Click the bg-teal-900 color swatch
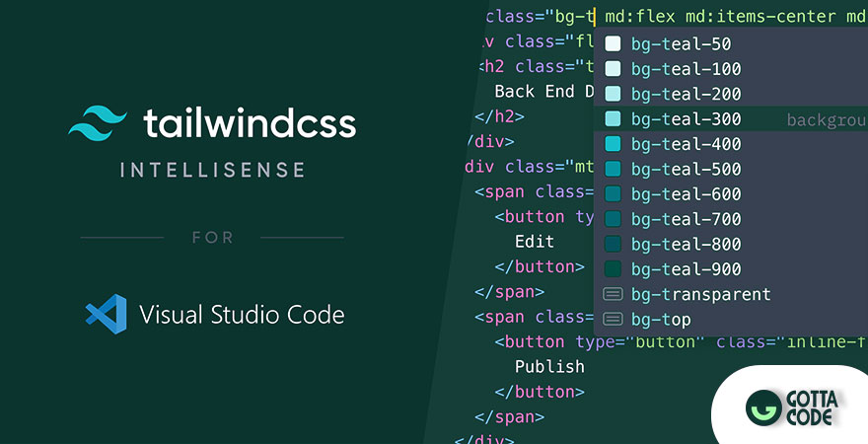Screen dimensions: 868x444 point(613,269)
